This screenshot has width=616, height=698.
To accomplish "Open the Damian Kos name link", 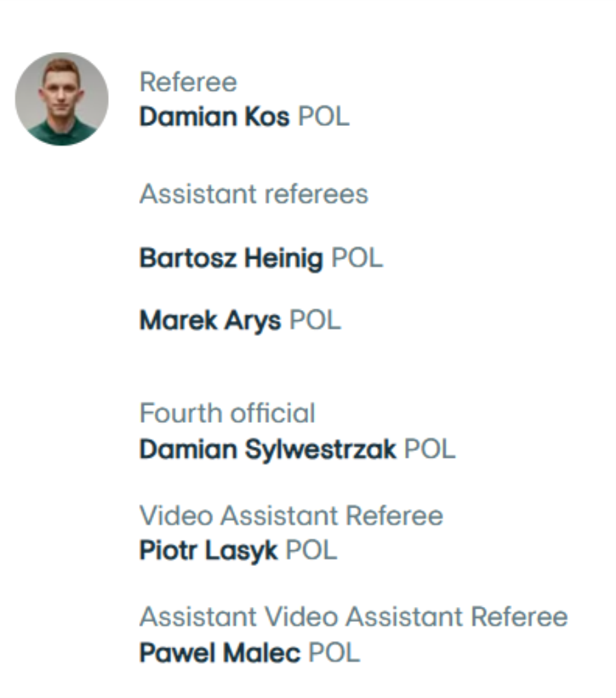I will 214,117.
